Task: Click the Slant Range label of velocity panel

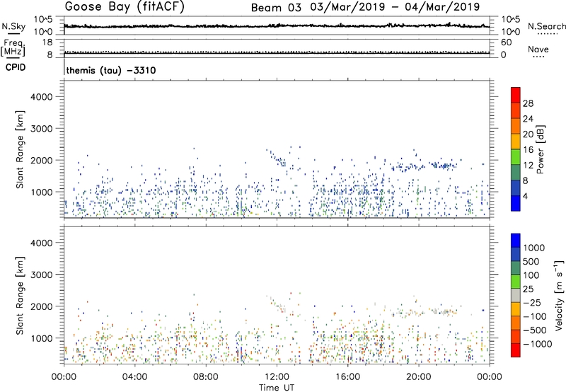Action: pos(20,296)
